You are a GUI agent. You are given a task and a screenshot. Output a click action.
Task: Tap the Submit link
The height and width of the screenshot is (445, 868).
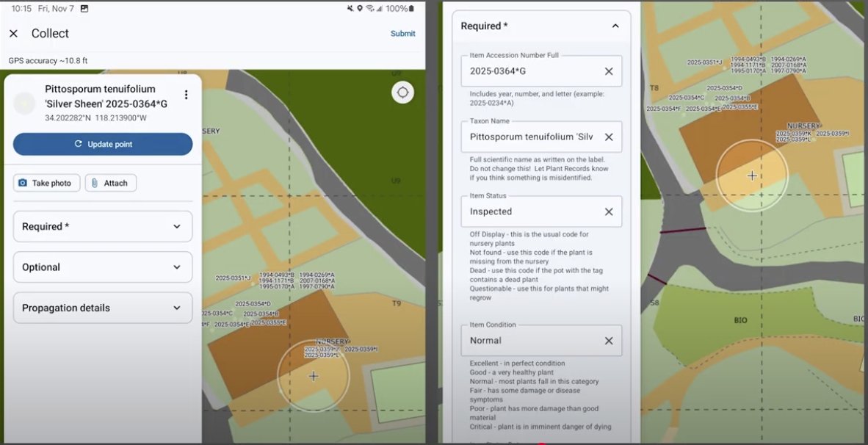[x=402, y=34]
